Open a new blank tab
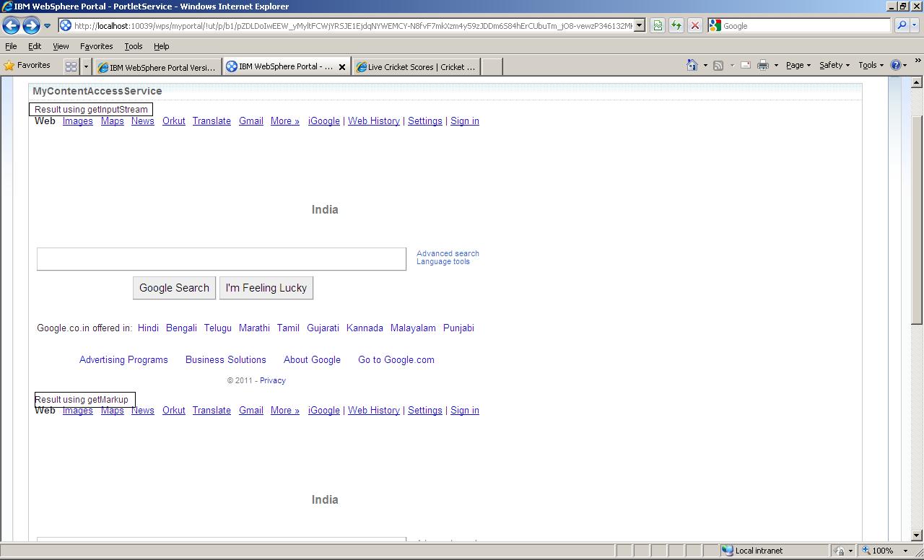This screenshot has height=560, width=924. click(x=492, y=67)
